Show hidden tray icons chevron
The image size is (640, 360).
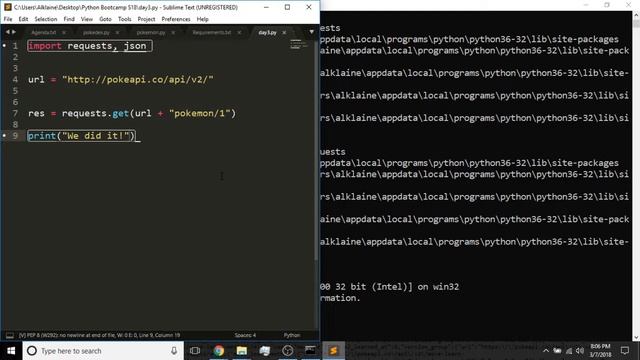point(546,351)
